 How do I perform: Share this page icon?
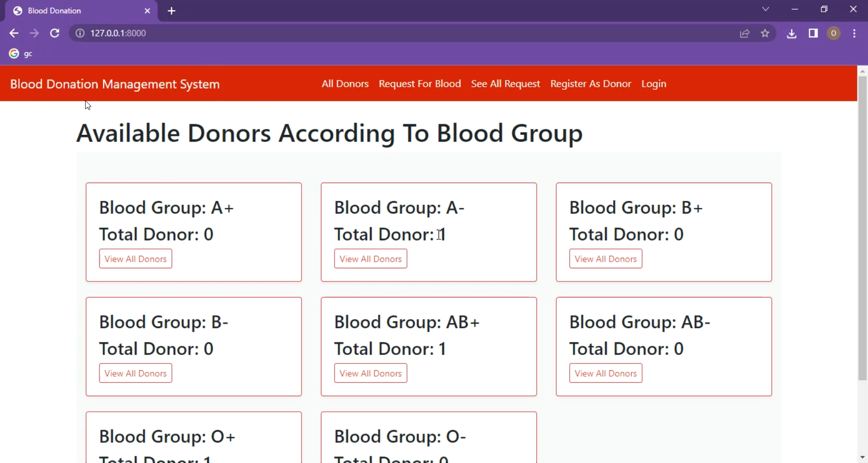[744, 33]
